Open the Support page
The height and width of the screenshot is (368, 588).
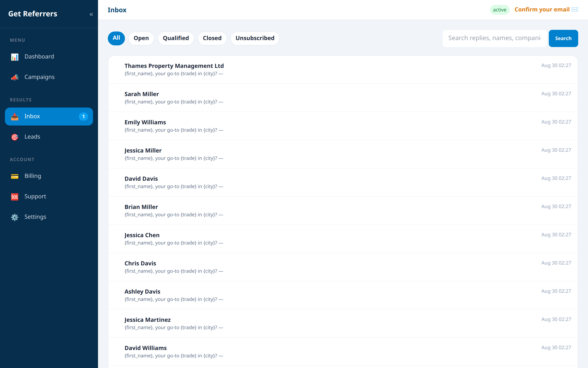click(x=49, y=196)
